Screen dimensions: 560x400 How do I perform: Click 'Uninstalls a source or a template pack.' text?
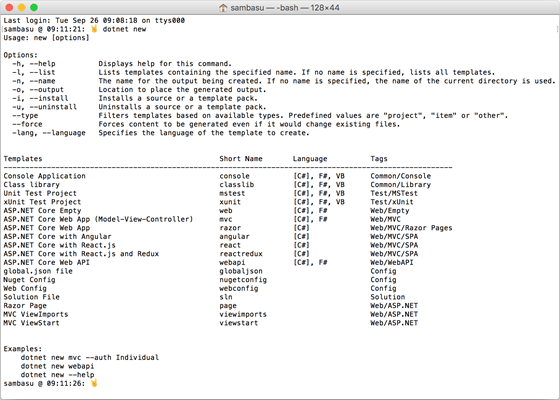[x=182, y=107]
